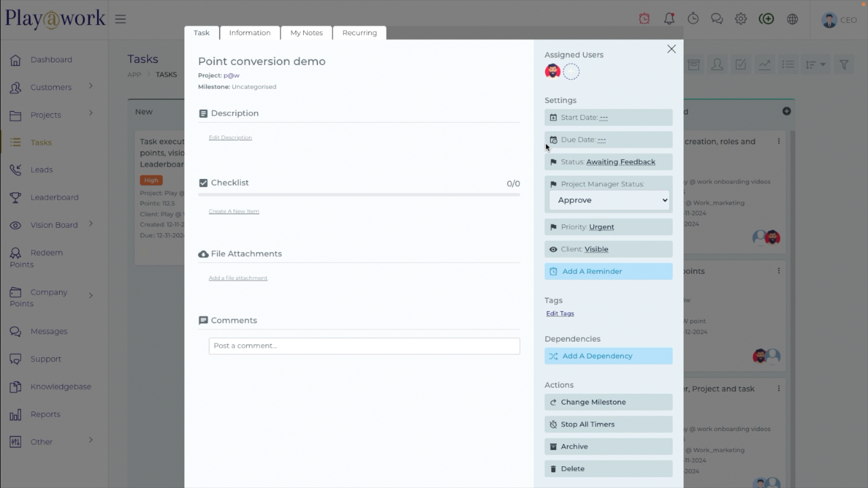Click Add A Reminder button

tap(608, 272)
